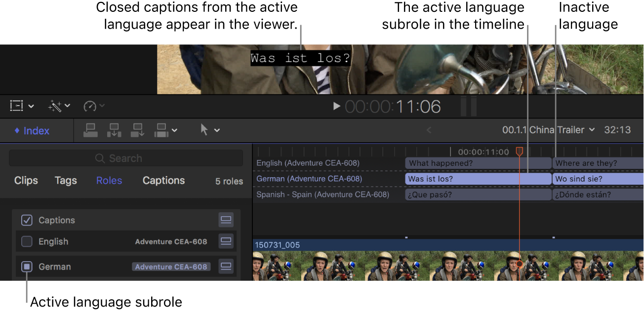Expand the tools pop-up chevron
Viewport: 644px width, 311px height.
[217, 130]
